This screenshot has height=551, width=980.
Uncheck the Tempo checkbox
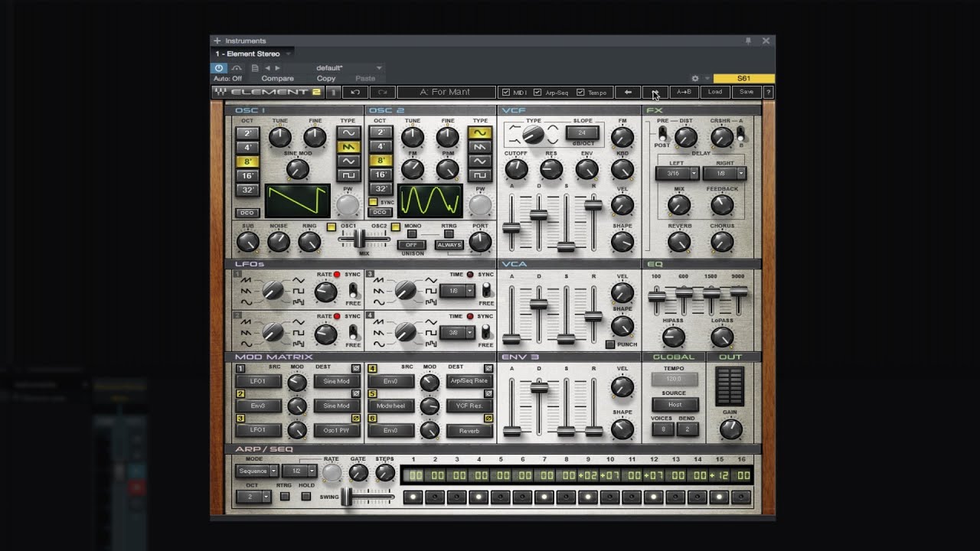pyautogui.click(x=580, y=93)
